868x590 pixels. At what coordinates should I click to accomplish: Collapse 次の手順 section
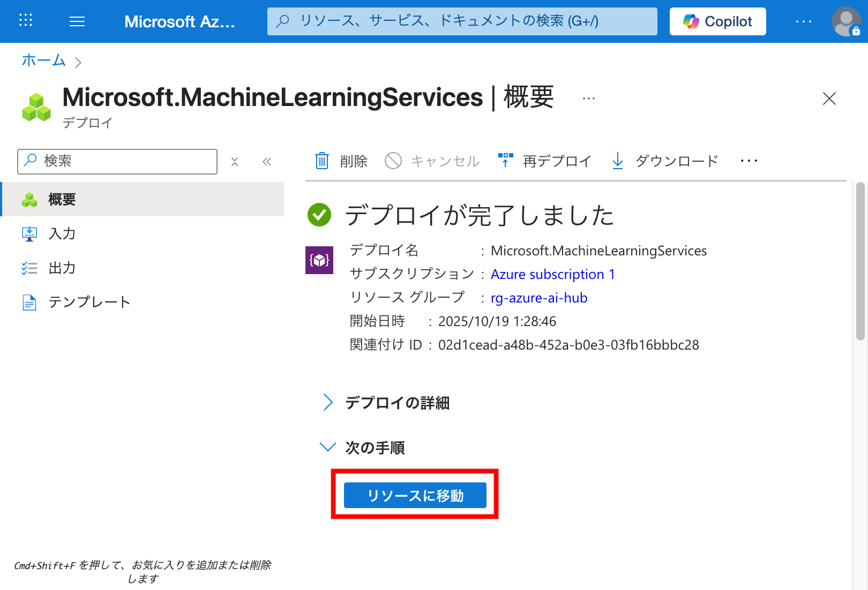pyautogui.click(x=363, y=448)
